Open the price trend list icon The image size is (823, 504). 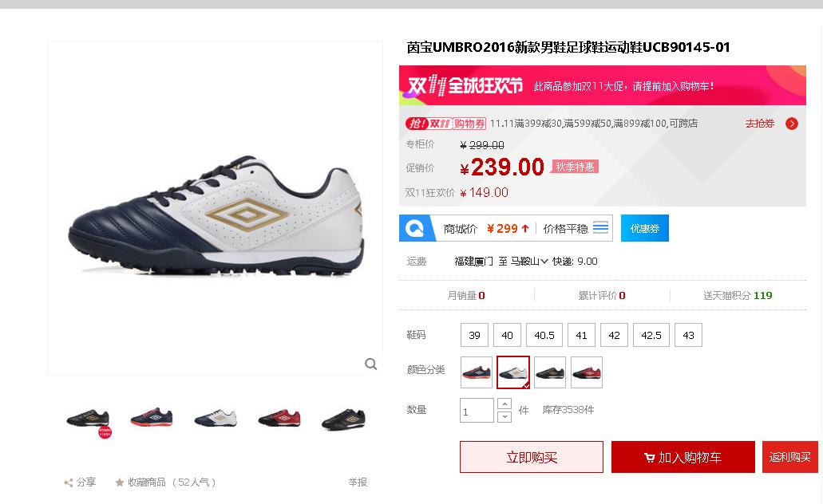pos(600,227)
